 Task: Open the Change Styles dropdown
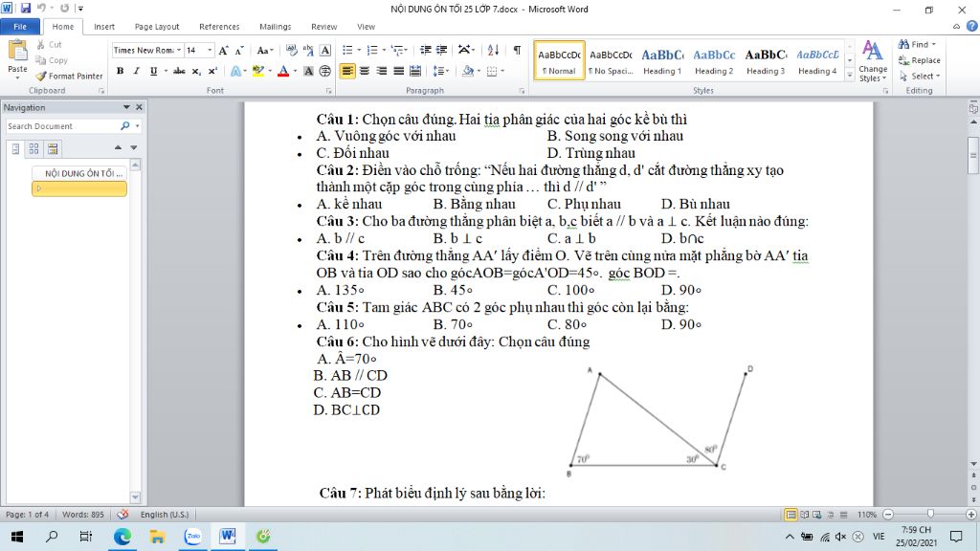coord(873,60)
